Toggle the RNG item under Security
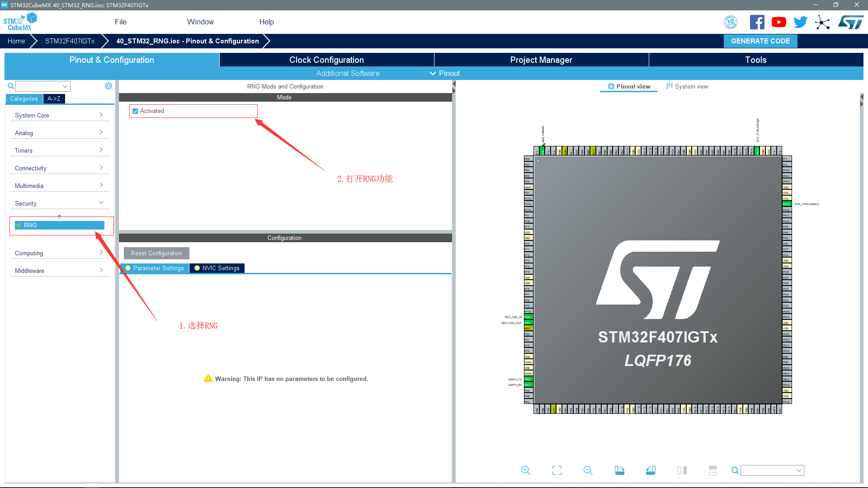868x488 pixels. pos(59,225)
